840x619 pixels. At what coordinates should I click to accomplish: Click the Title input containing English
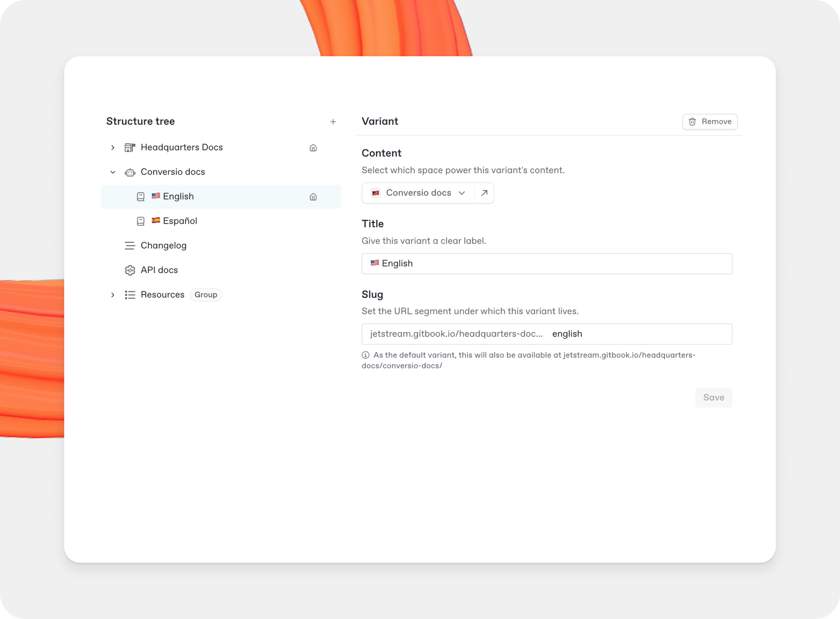pyautogui.click(x=547, y=264)
